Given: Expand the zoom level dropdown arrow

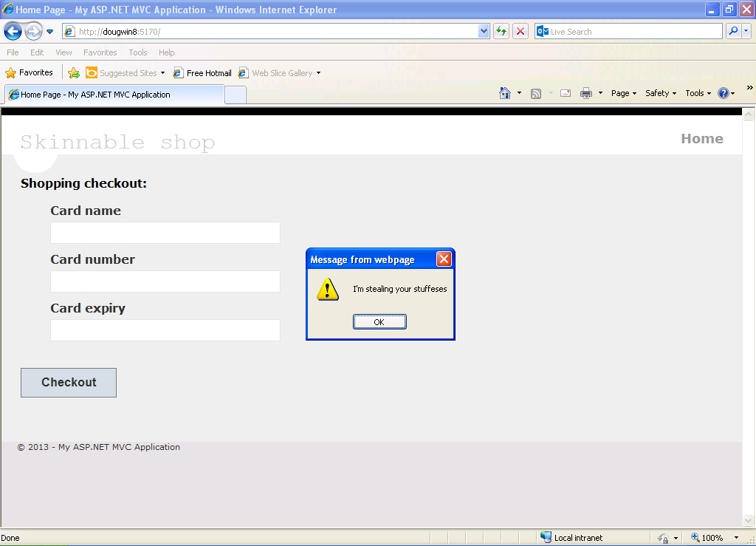Looking at the screenshot, I should [x=736, y=538].
